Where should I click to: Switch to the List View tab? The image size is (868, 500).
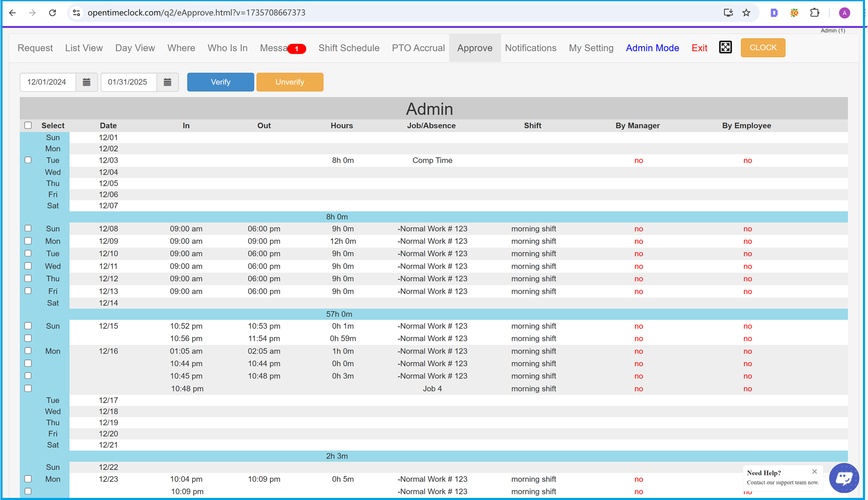[x=84, y=48]
